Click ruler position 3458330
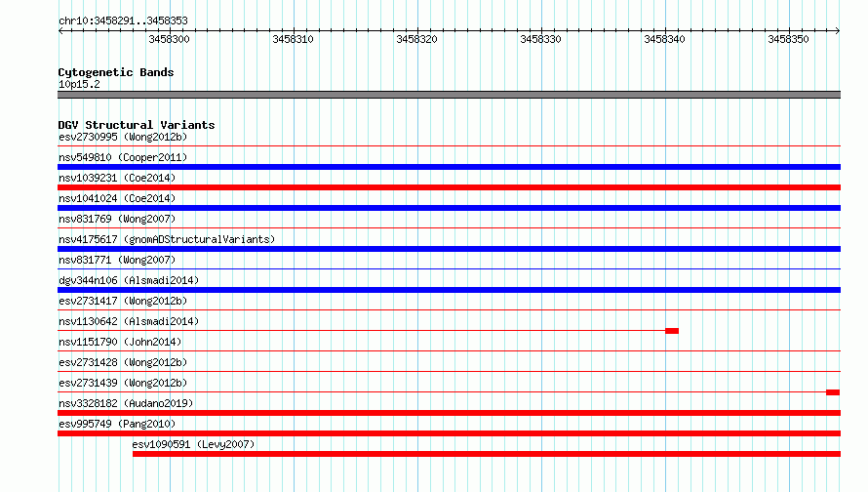 pyautogui.click(x=541, y=39)
